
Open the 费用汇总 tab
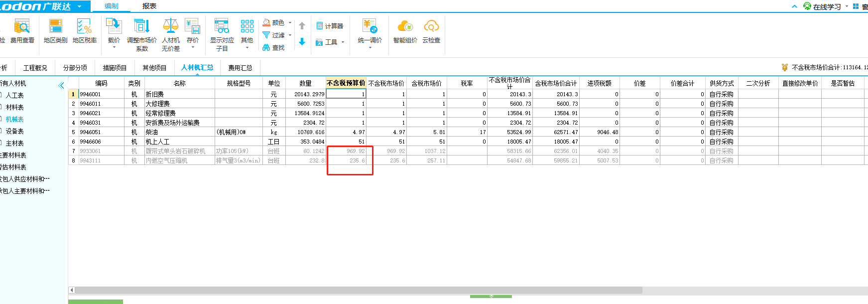pos(241,68)
